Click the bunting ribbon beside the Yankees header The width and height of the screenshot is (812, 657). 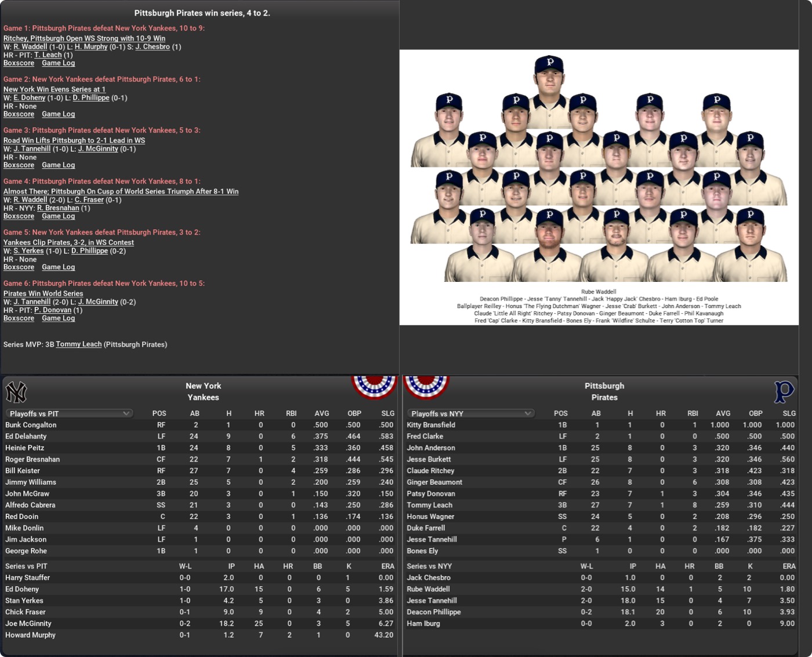[x=374, y=386]
